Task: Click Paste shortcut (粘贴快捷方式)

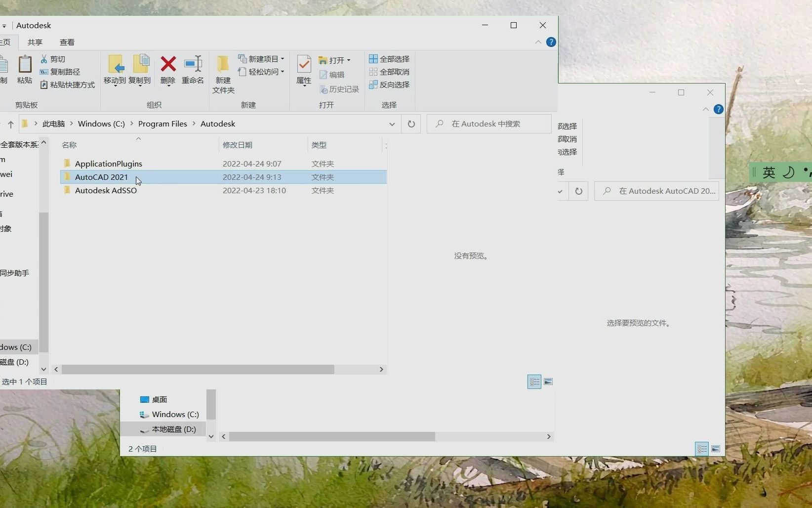Action: 67,85
